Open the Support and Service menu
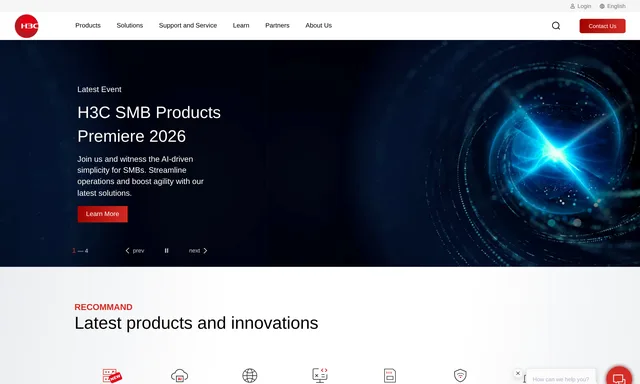This screenshot has width=640, height=384. click(x=188, y=25)
